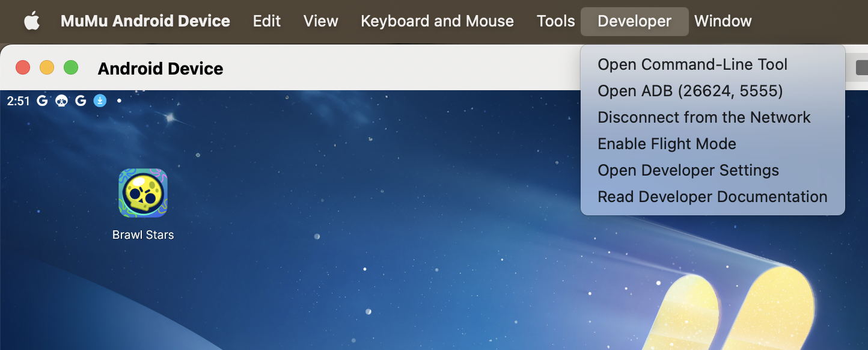Click Open Developer Settings

[x=688, y=170]
